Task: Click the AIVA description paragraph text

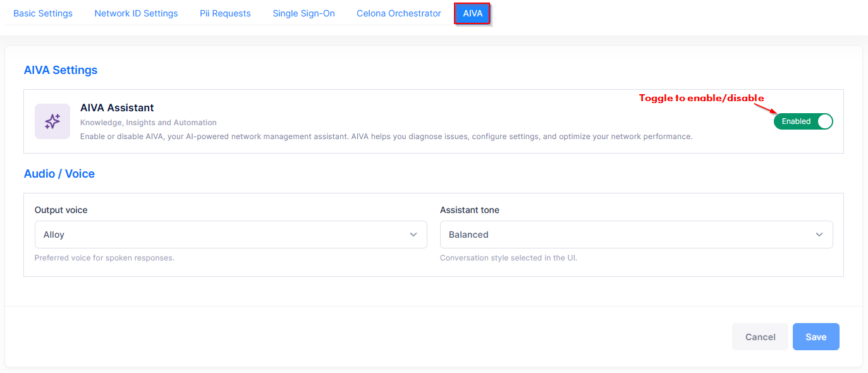Action: pos(386,137)
